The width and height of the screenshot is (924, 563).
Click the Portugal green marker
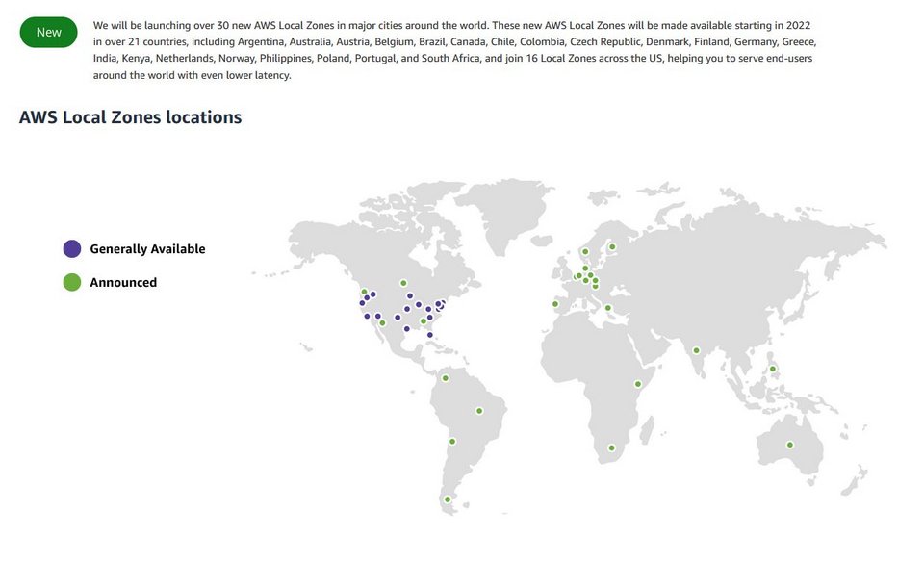(555, 305)
